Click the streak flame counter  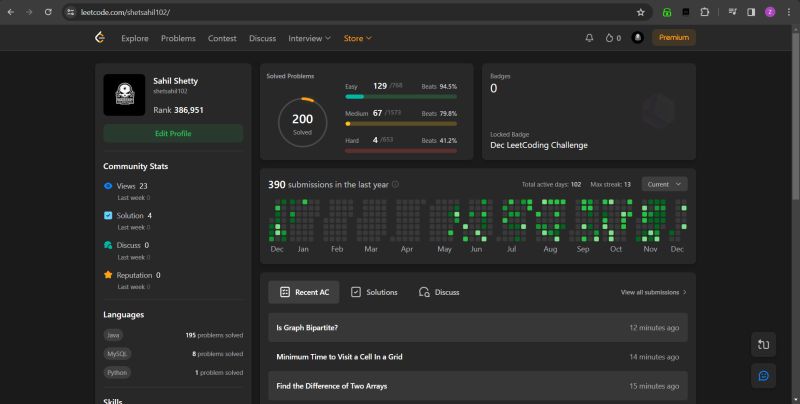(613, 38)
